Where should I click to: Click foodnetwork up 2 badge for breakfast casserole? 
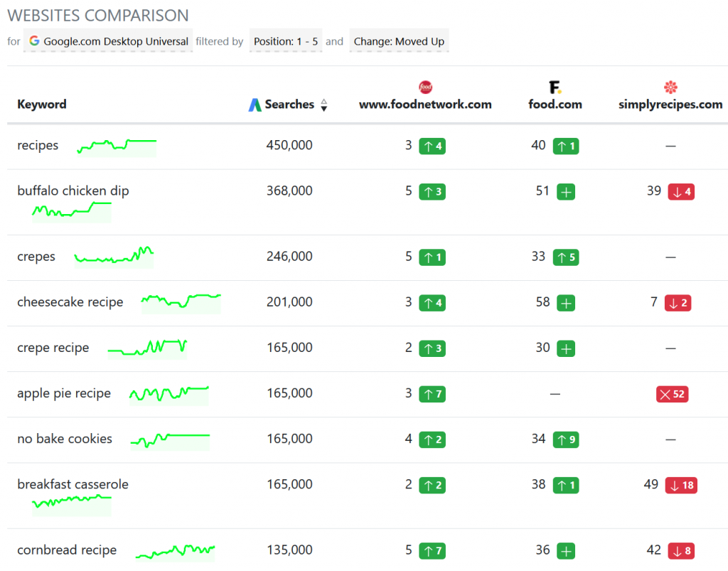[432, 486]
